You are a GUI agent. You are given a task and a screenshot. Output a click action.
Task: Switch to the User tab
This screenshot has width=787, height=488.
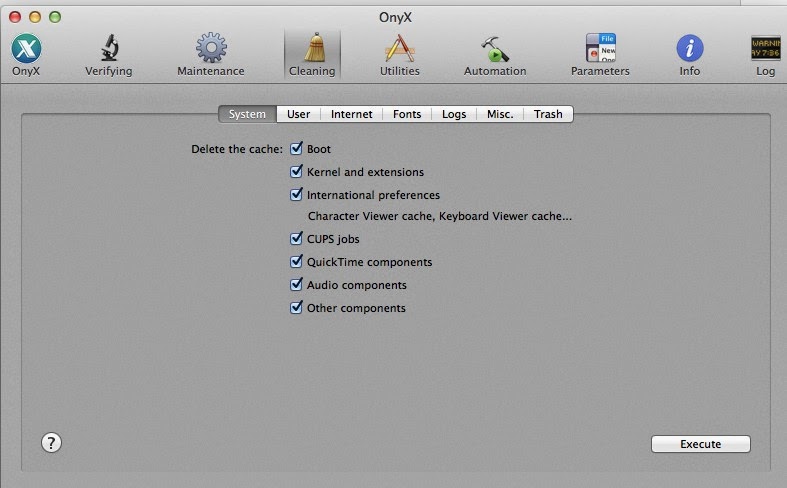(x=299, y=114)
